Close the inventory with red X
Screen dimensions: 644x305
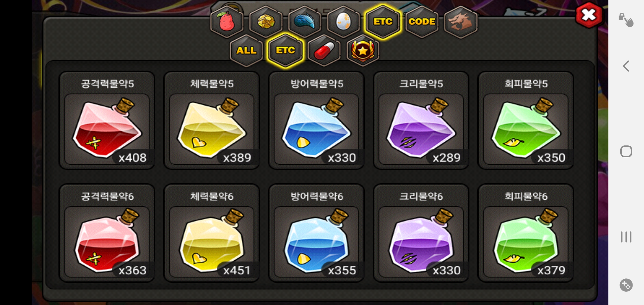click(589, 15)
